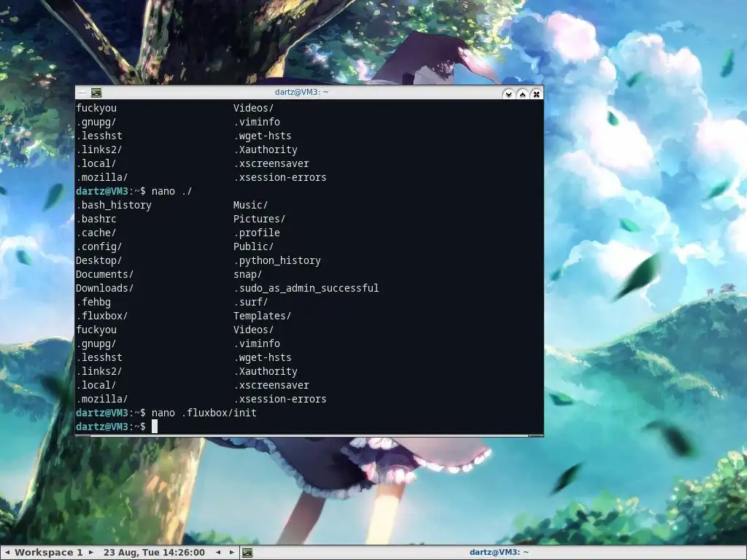Click 'Pictures/' in terminal listing
Image resolution: width=747 pixels, height=560 pixels.
259,219
